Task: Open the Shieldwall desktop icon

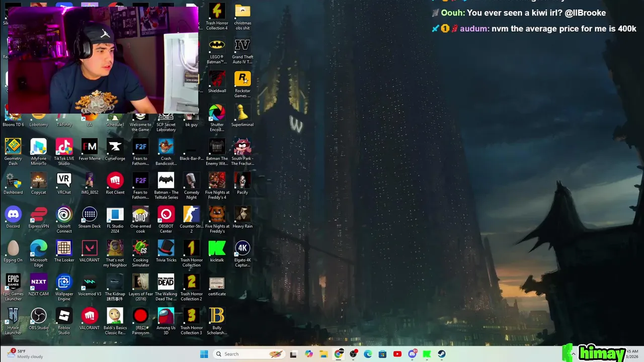Action: (x=217, y=81)
